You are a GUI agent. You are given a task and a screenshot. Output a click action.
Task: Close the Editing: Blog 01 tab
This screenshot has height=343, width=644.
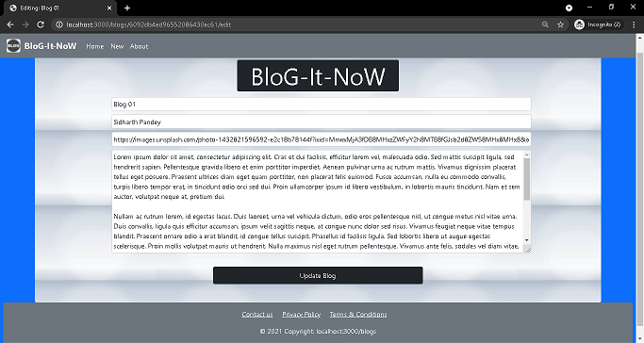point(109,8)
